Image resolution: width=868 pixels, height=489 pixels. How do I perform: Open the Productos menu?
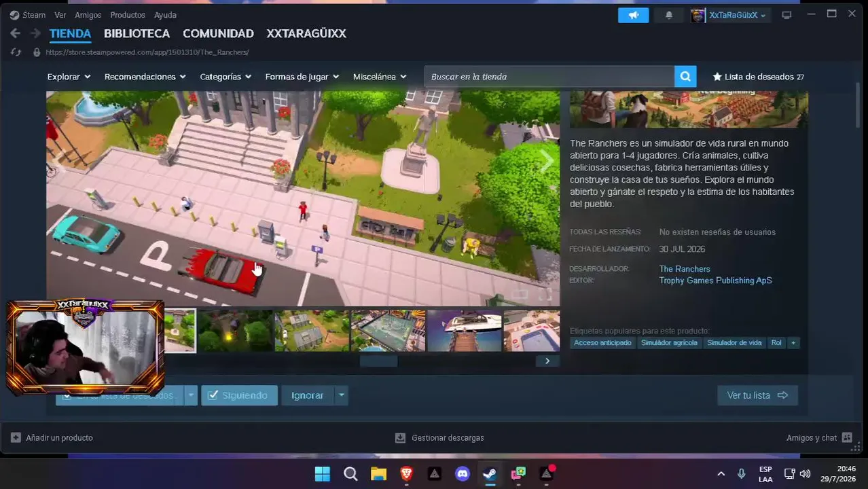[128, 15]
